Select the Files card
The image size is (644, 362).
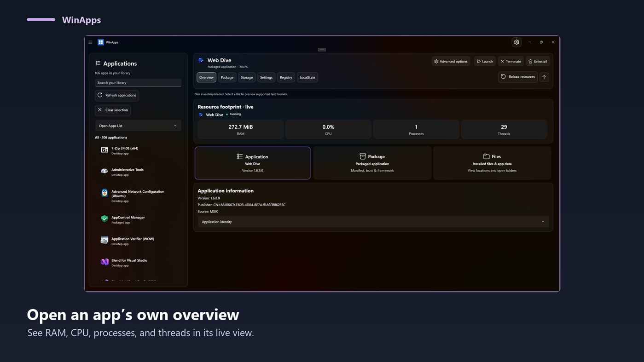(492, 163)
